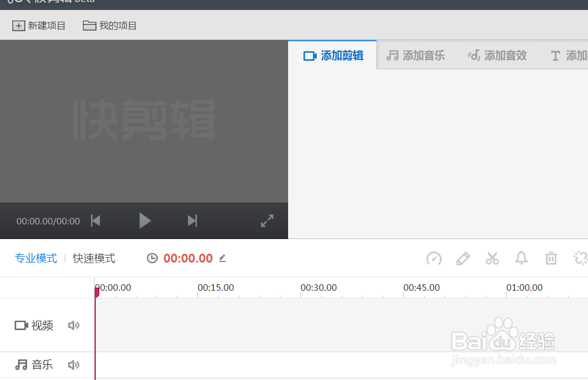Screen dimensions: 588x380
Task: Select the pencil edit tool in timeline toolbar
Action: click(x=463, y=258)
